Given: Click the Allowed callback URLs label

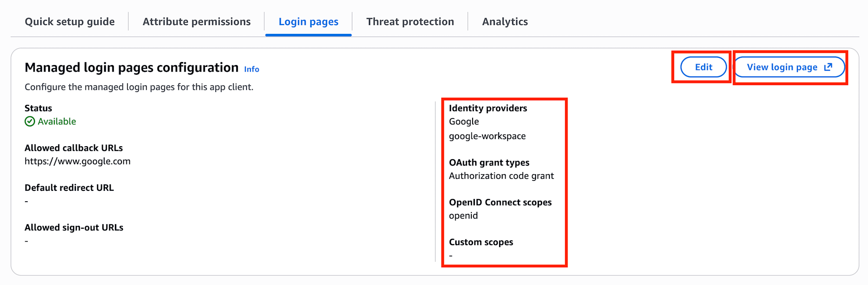Looking at the screenshot, I should tap(74, 148).
